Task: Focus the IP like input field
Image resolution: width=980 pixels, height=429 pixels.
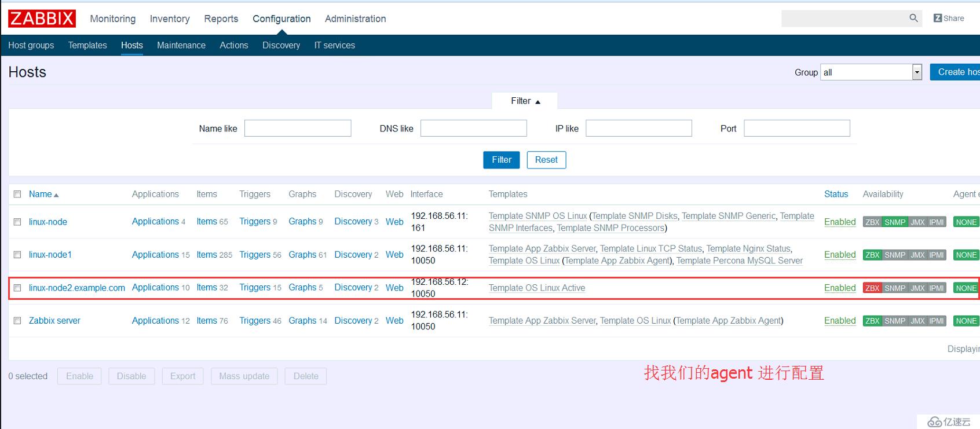Action: click(639, 128)
